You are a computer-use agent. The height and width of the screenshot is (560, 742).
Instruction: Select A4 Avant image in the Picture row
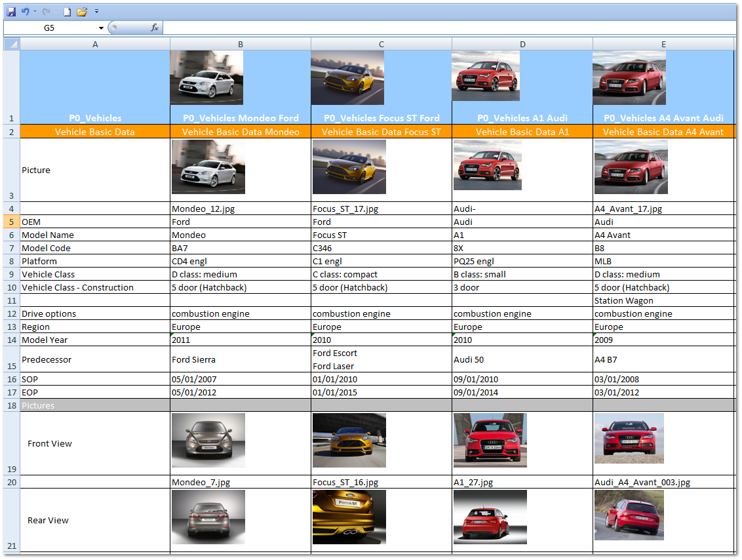[631, 167]
